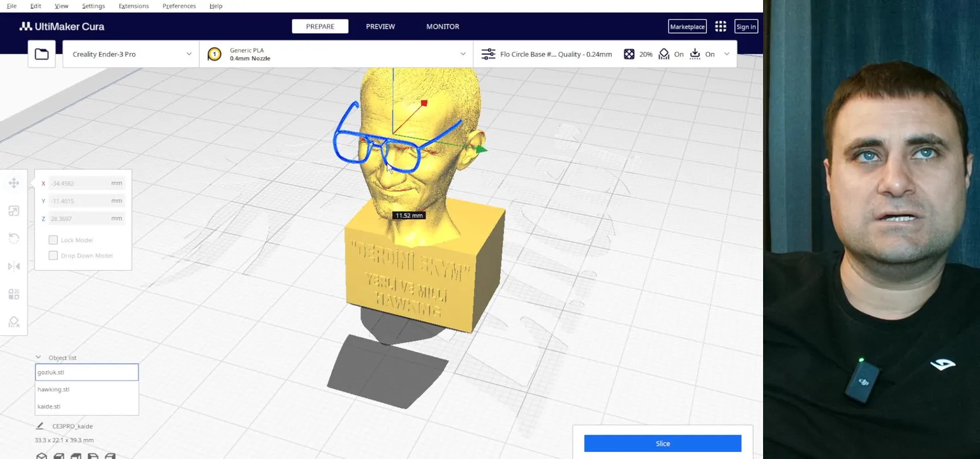This screenshot has width=980, height=459.
Task: Click the infill 20% icon
Action: pyautogui.click(x=629, y=54)
